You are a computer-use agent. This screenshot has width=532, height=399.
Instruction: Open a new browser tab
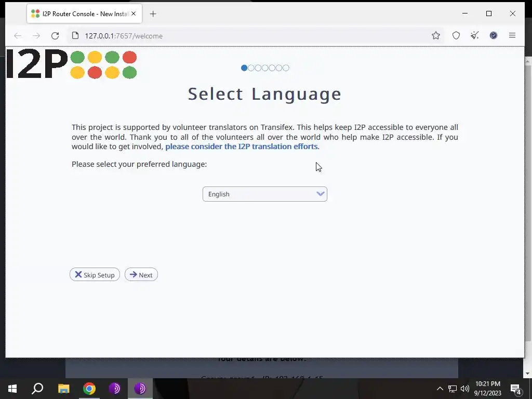coord(153,14)
